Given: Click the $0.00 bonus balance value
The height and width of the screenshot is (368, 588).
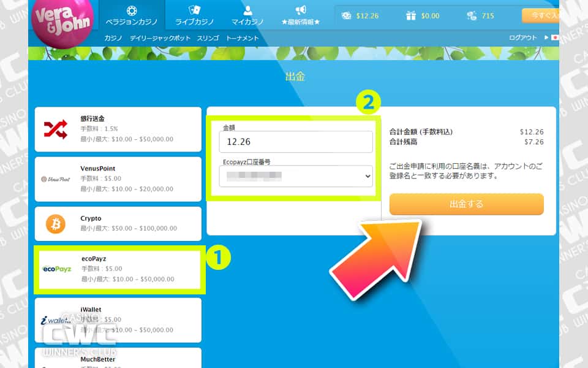Looking at the screenshot, I should (430, 16).
